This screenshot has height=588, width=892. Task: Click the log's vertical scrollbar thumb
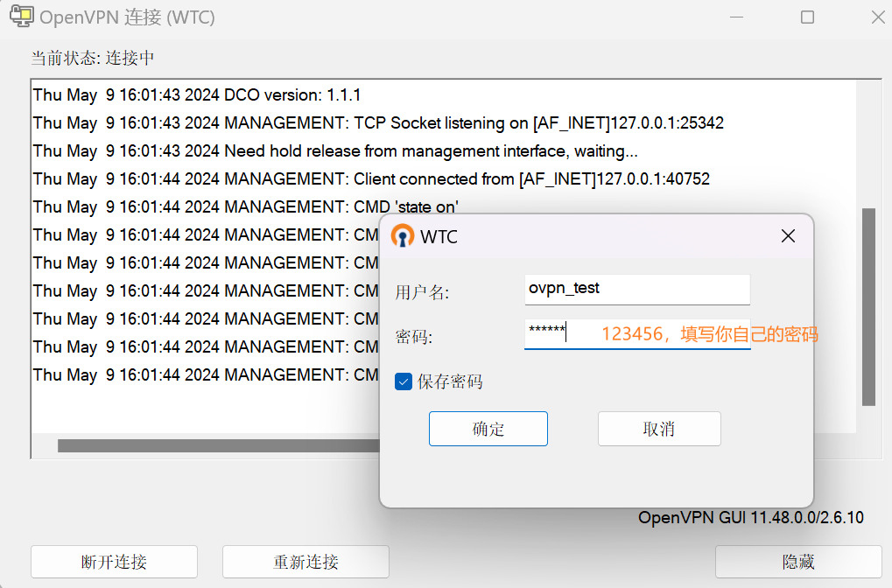point(868,306)
